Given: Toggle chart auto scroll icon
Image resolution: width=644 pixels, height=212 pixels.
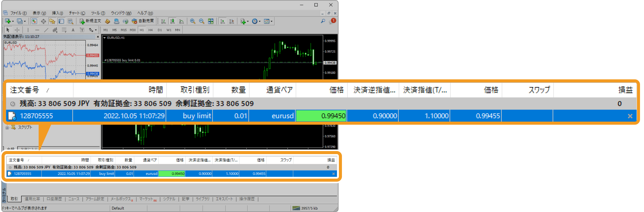Looking at the screenshot, I should tap(223, 21).
